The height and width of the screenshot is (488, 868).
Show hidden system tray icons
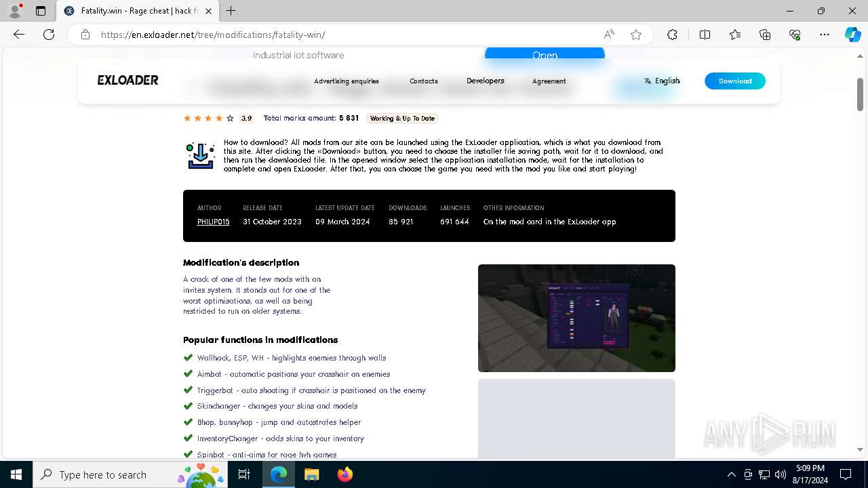pos(731,474)
